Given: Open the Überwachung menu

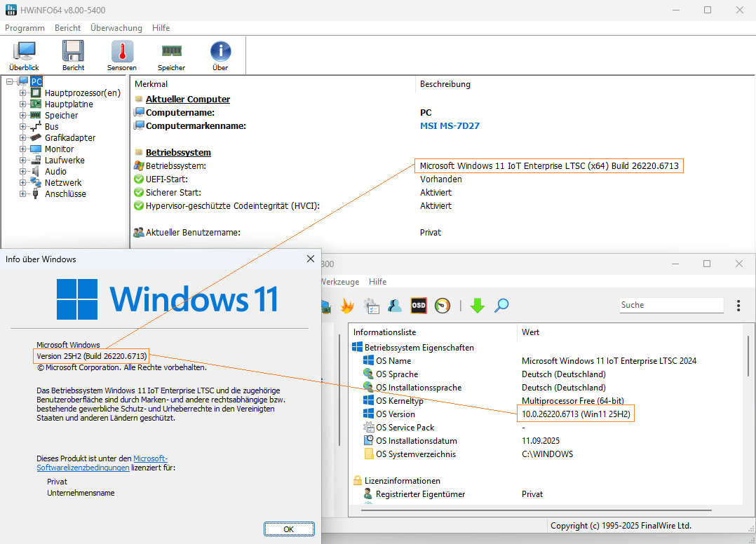Looking at the screenshot, I should (x=116, y=28).
